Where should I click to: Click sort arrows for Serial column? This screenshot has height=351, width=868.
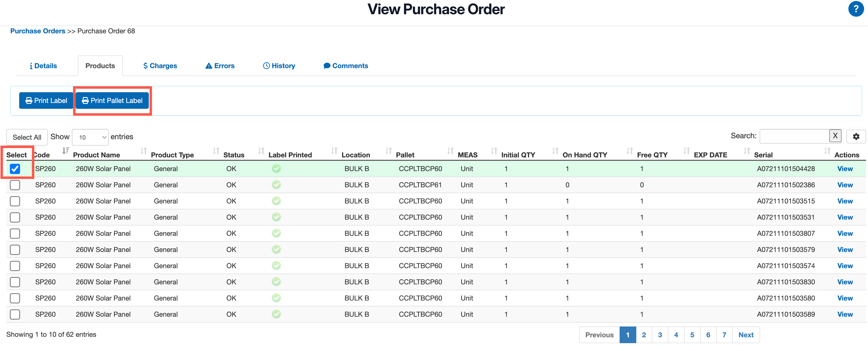827,150
